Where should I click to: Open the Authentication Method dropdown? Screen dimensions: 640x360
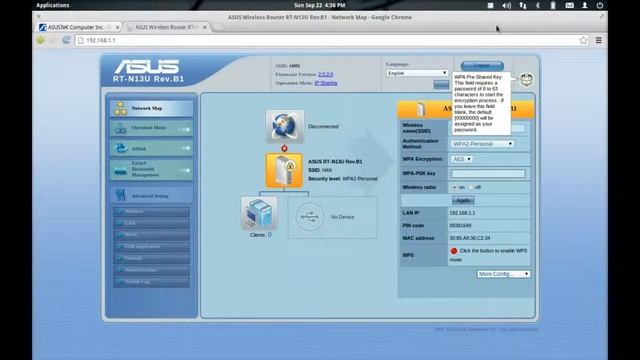pyautogui.click(x=482, y=144)
